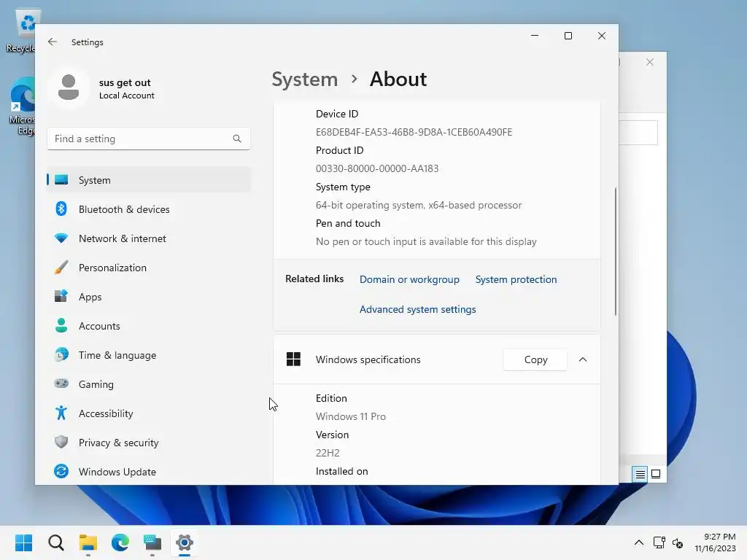
Task: Click the search box in background window
Action: pos(638,133)
